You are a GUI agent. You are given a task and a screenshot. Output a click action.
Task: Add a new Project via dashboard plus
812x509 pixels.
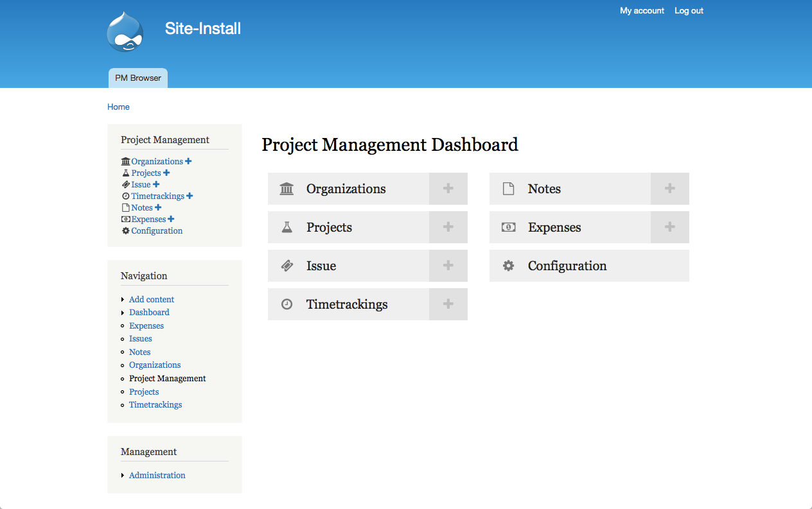click(448, 227)
